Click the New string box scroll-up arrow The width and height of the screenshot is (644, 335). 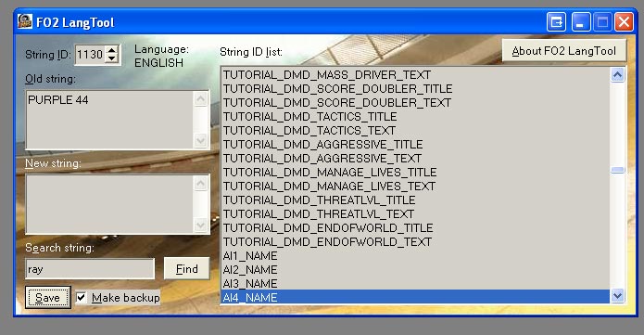point(200,183)
